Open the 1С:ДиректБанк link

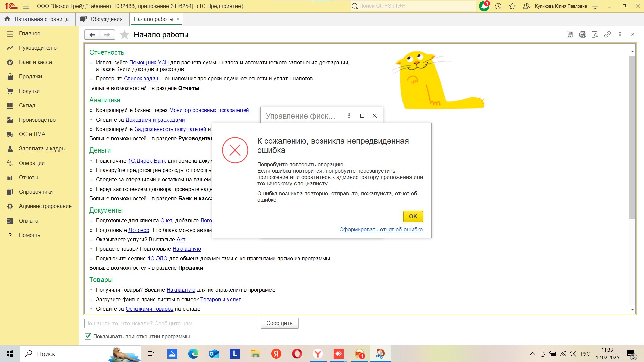(x=147, y=161)
